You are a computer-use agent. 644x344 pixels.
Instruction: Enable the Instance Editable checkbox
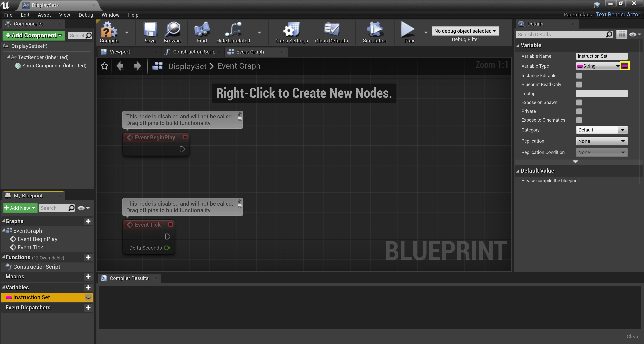coord(579,75)
